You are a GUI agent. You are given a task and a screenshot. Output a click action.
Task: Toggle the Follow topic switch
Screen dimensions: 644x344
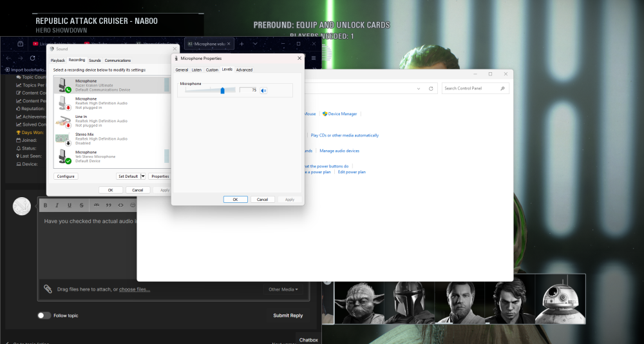click(44, 316)
